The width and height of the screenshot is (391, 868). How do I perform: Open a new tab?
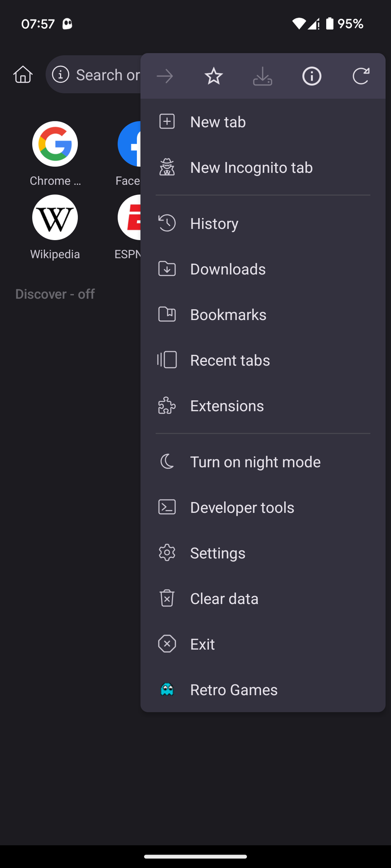pos(218,122)
